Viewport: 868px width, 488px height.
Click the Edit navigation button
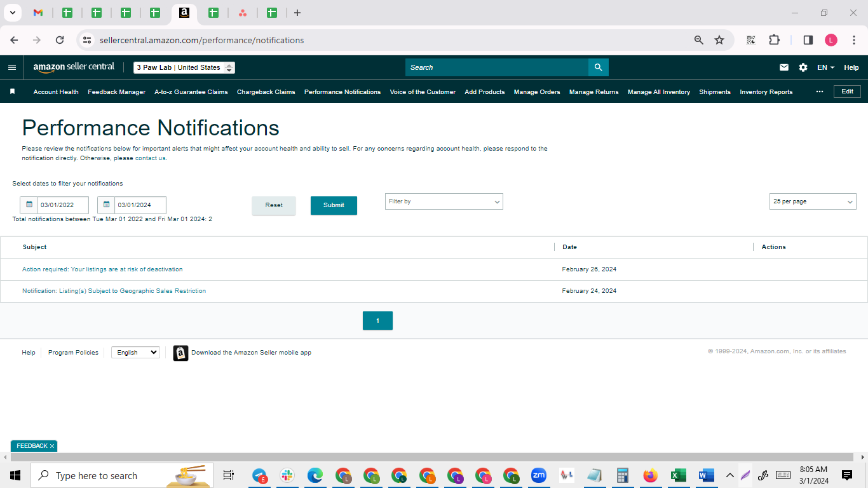click(847, 91)
